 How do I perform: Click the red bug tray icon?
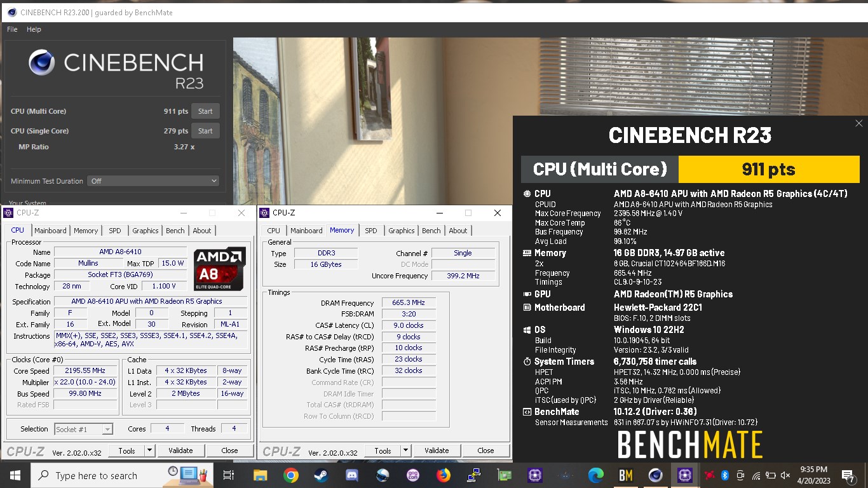[x=710, y=475]
